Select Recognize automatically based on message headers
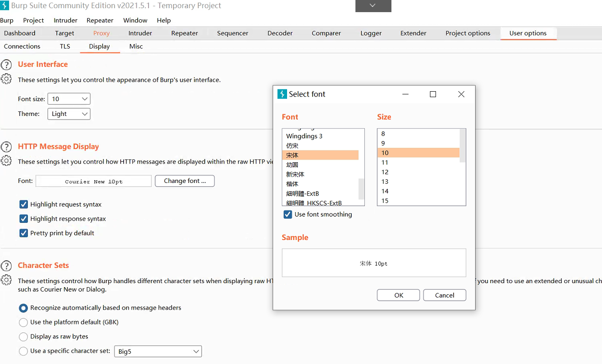 pos(23,308)
